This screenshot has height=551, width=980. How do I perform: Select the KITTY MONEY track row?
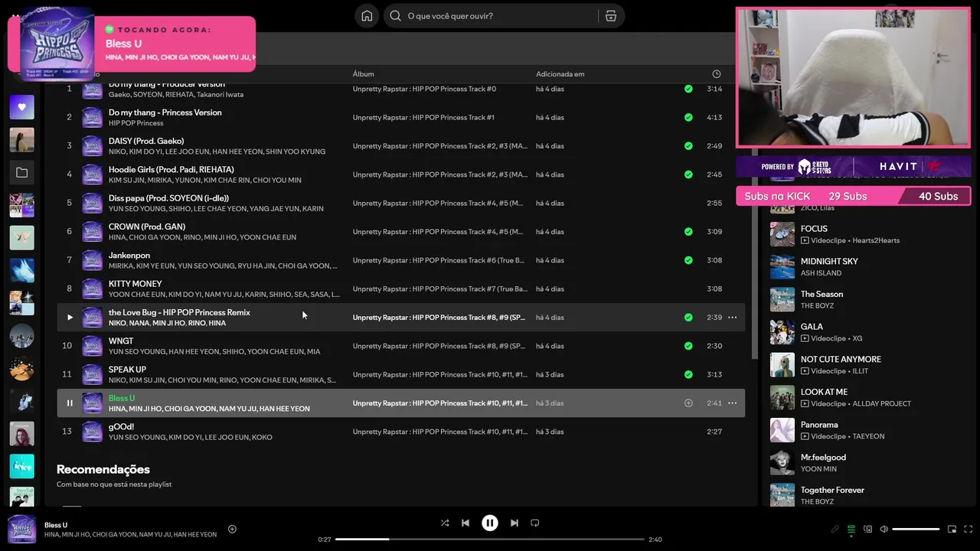(x=400, y=289)
